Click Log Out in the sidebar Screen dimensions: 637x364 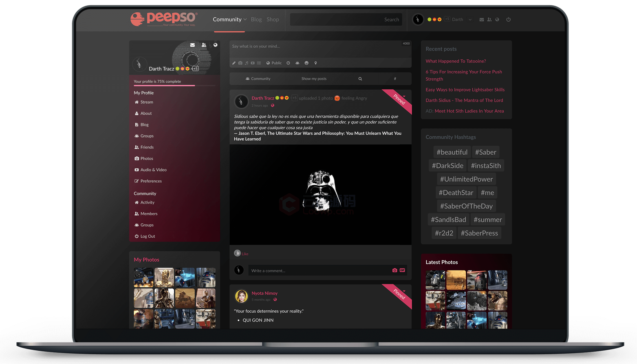(x=145, y=236)
